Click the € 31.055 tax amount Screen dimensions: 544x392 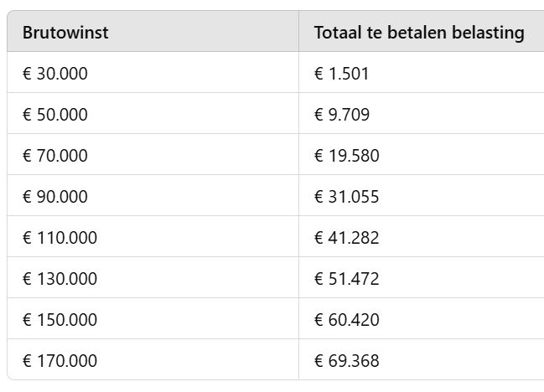click(346, 197)
